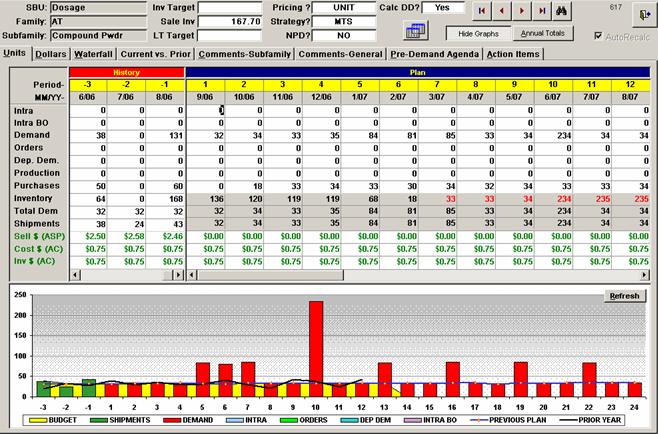Select the Calc DD field showing Yes

click(x=443, y=8)
